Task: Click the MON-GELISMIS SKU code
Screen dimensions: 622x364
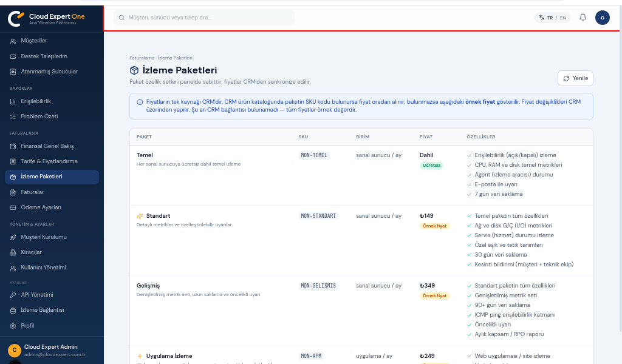Action: click(318, 286)
